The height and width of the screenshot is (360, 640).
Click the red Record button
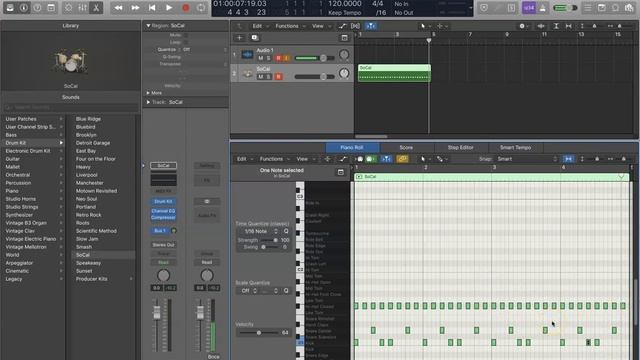point(185,8)
